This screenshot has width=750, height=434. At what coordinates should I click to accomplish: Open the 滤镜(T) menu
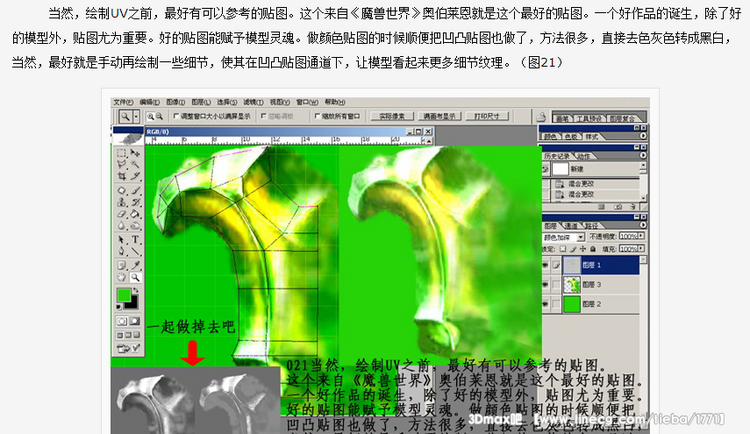pos(253,102)
